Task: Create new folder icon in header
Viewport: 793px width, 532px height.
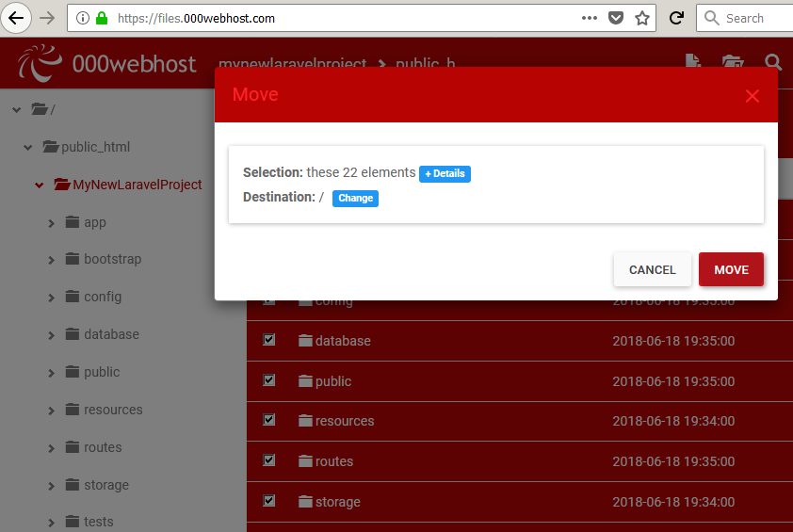Action: (733, 62)
